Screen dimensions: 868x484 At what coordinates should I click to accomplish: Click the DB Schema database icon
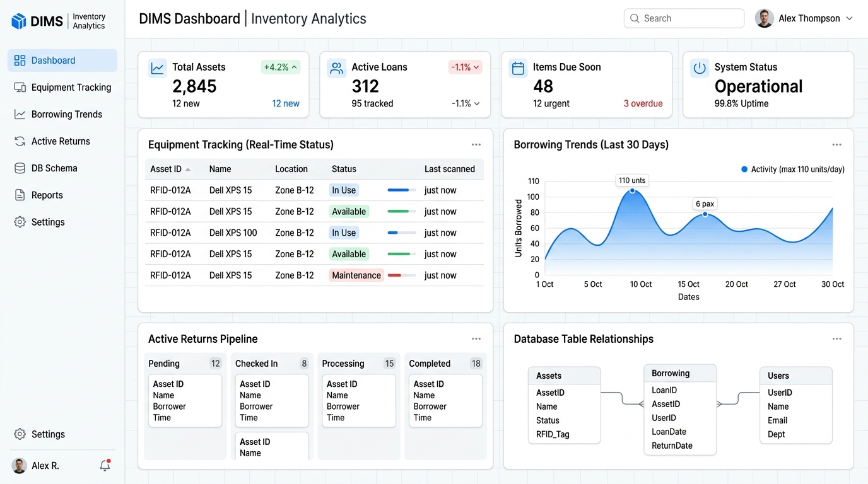coord(20,168)
